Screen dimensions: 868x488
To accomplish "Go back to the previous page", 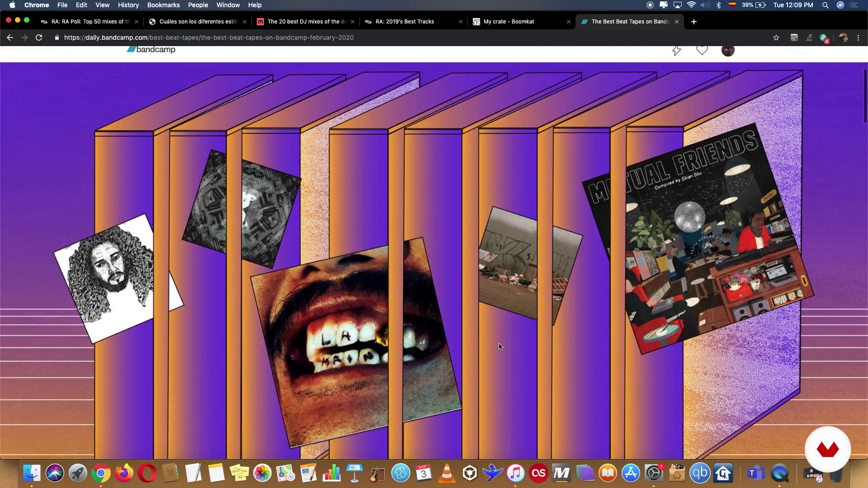I will [10, 38].
